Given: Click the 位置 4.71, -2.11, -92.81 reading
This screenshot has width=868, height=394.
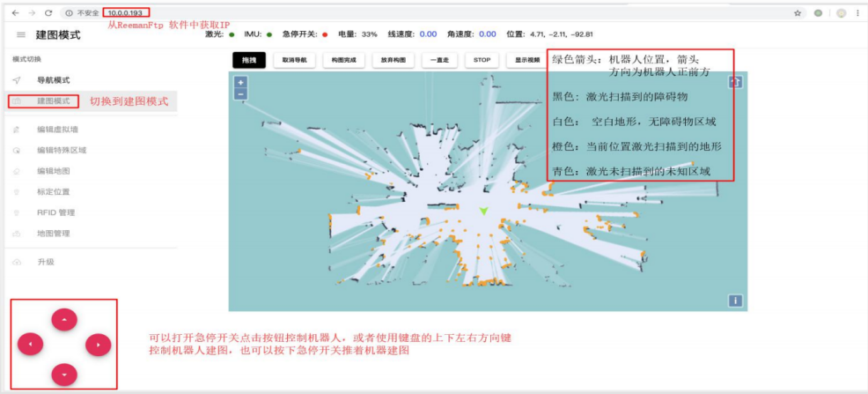Looking at the screenshot, I should (x=549, y=34).
